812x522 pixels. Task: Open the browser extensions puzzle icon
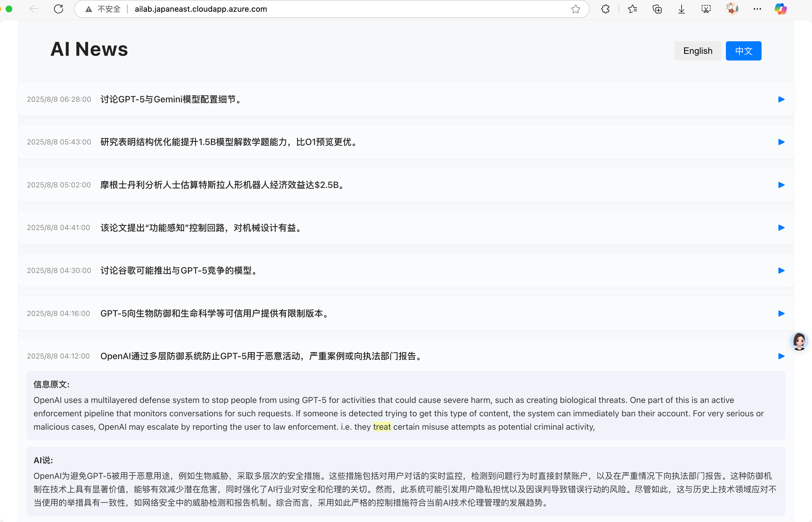click(x=605, y=9)
